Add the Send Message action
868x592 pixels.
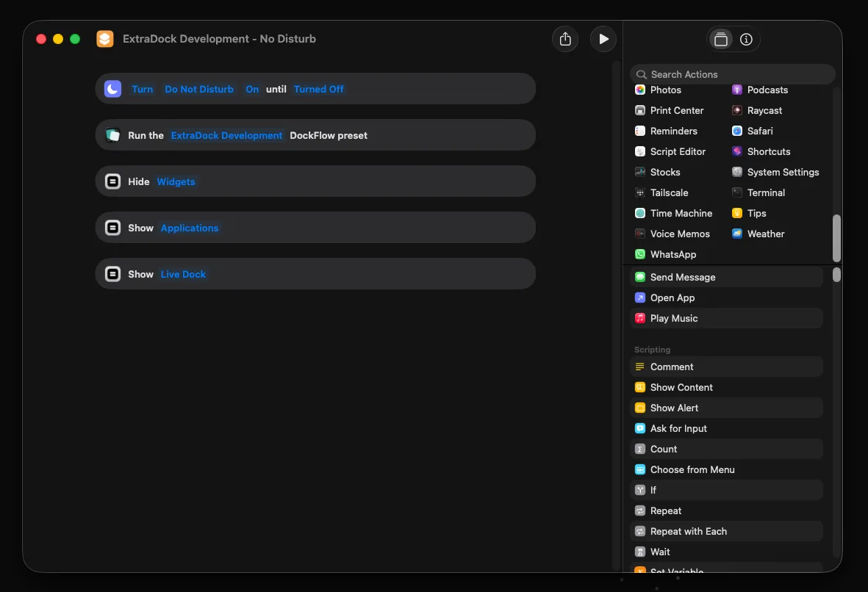[726, 277]
